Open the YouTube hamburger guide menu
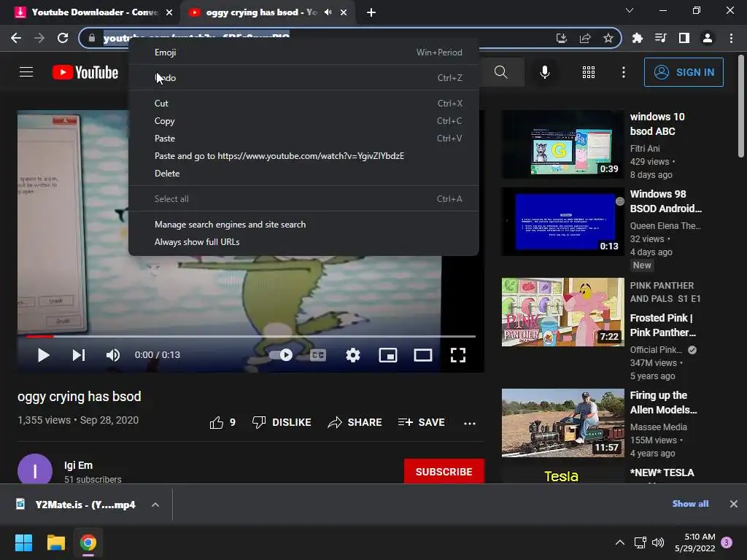Screen dimensions: 747x560 pos(26,72)
